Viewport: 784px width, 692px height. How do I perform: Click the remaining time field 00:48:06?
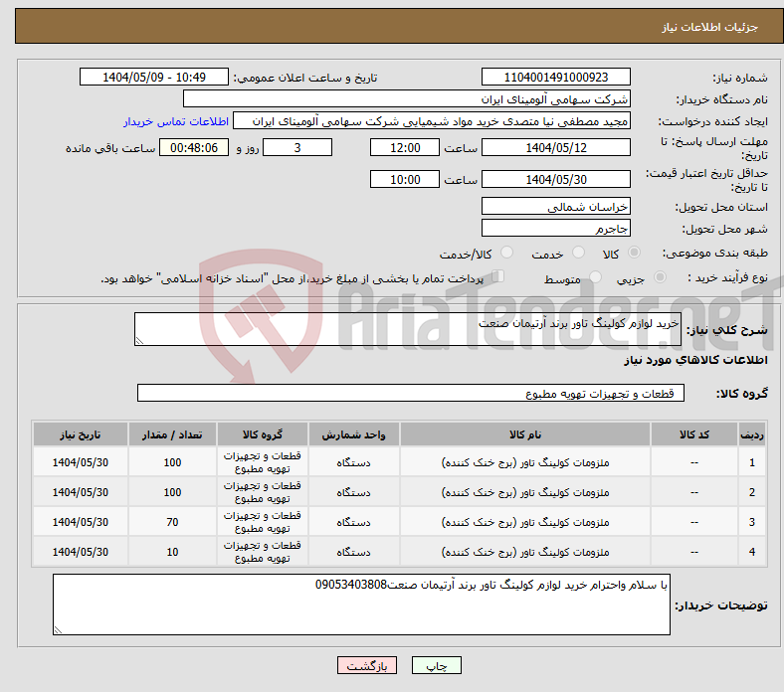194,147
